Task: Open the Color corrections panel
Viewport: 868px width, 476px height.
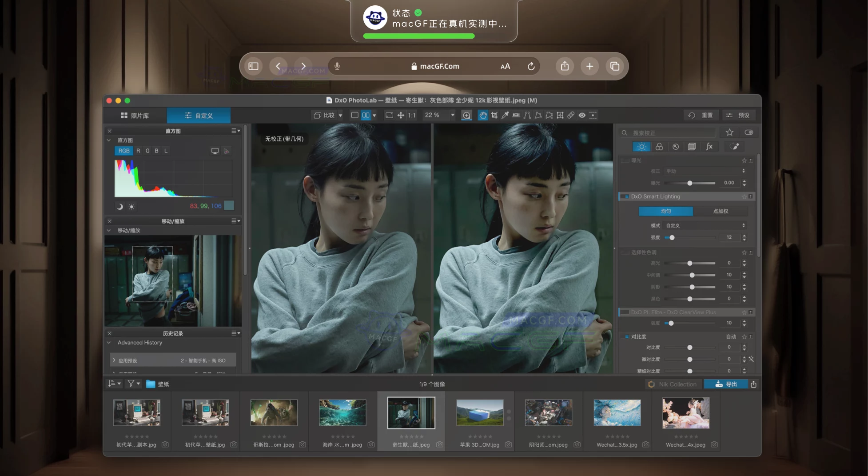Action: (x=659, y=146)
